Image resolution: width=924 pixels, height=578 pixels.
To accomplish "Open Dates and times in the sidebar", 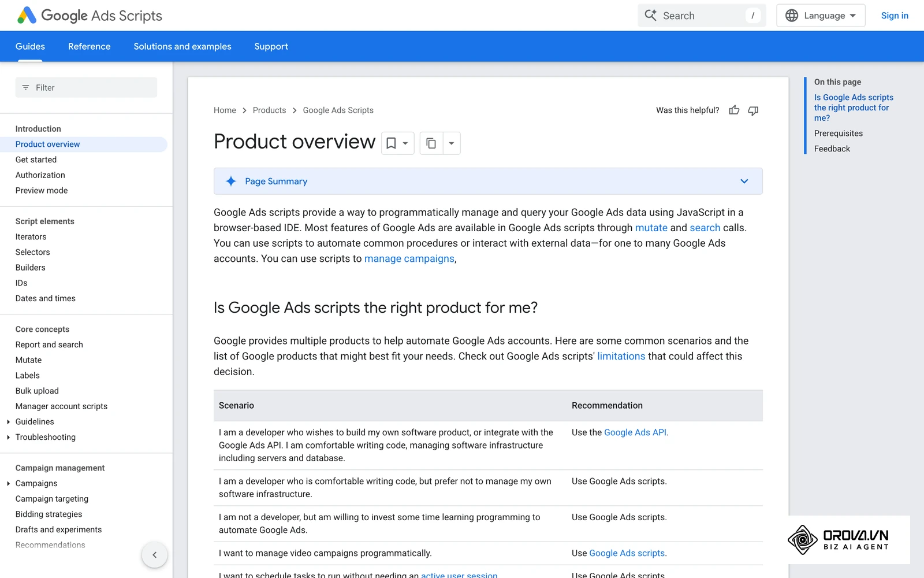I will (x=45, y=299).
